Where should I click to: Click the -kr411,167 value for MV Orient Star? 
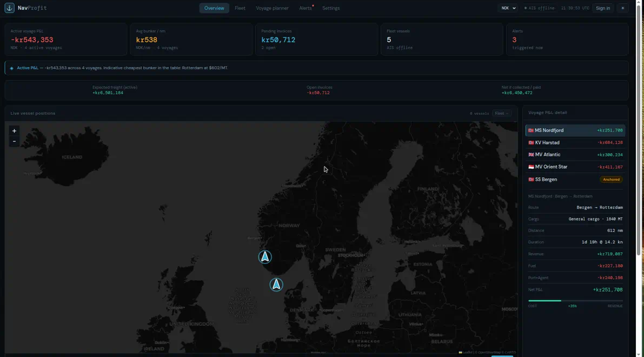[610, 167]
